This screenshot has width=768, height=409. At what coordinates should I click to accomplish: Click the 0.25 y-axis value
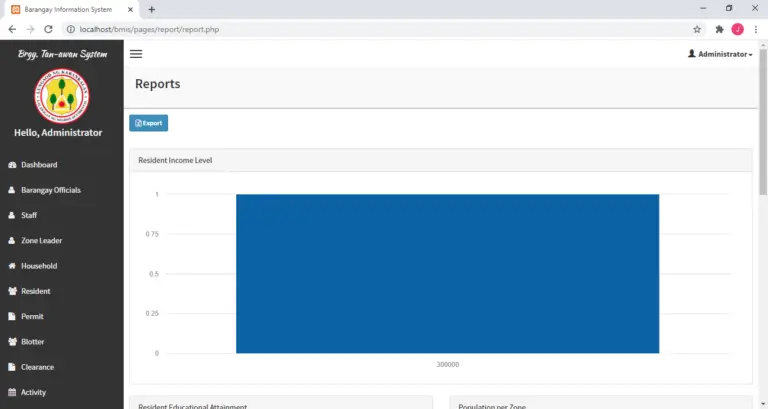pos(152,313)
